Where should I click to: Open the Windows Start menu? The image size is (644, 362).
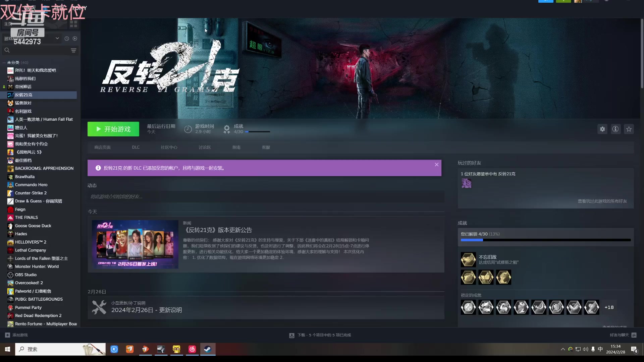tap(7, 349)
